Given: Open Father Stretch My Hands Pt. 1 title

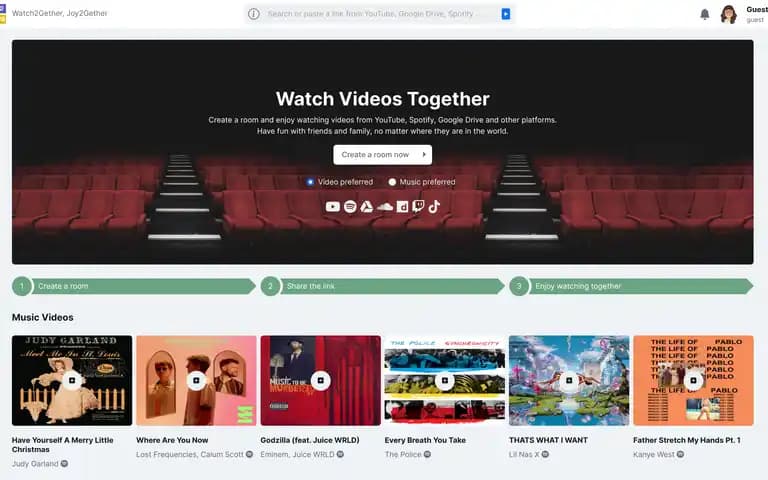Looking at the screenshot, I should [x=687, y=440].
